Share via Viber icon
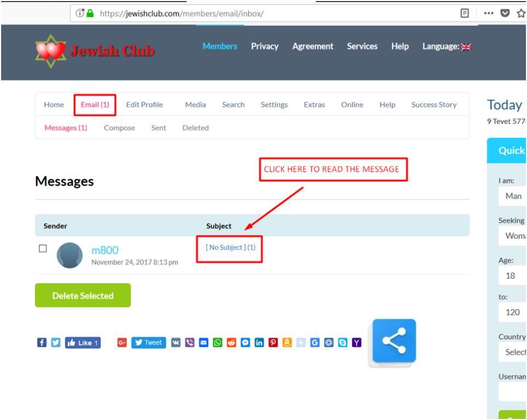This screenshot has height=420, width=527. (x=190, y=342)
